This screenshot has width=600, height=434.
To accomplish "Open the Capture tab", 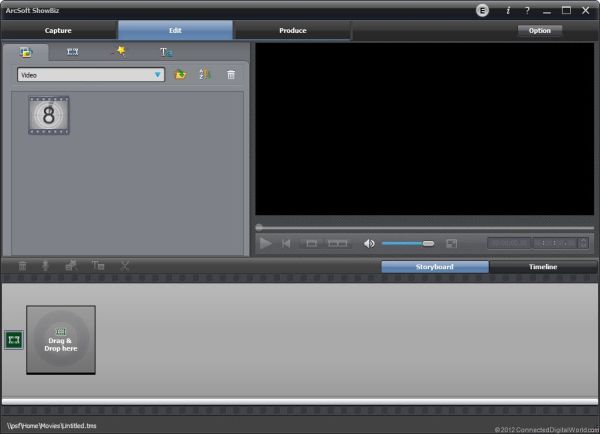I will tap(58, 31).
